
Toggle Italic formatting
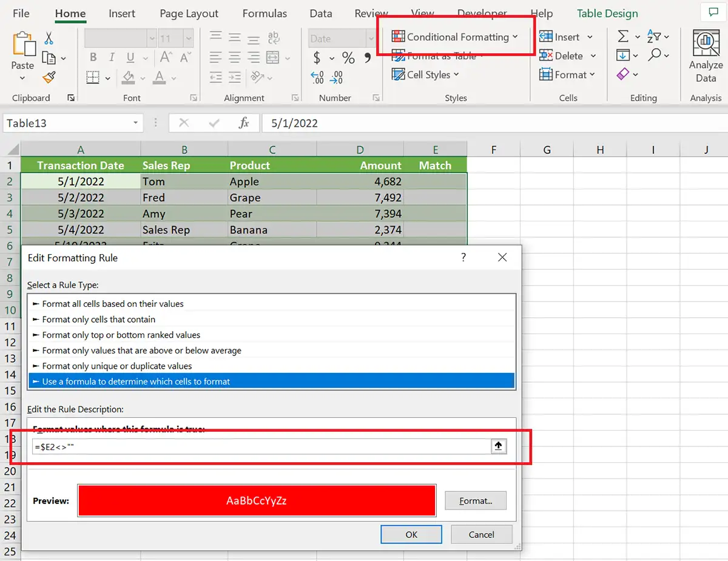pyautogui.click(x=111, y=58)
